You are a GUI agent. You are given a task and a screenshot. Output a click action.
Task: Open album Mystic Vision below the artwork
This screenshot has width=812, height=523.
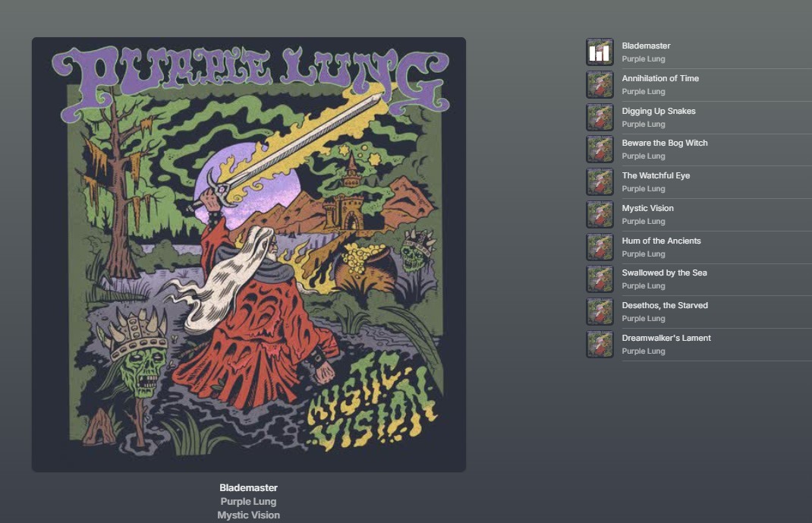(x=249, y=515)
